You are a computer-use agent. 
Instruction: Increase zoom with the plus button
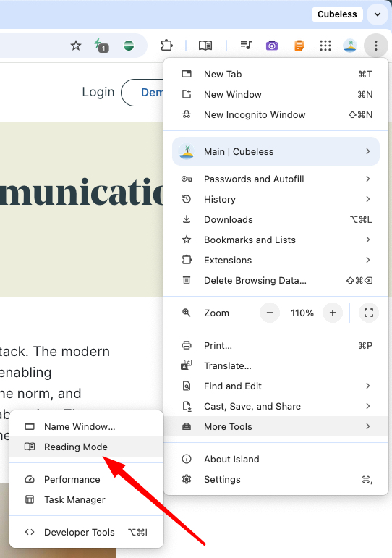(x=333, y=313)
